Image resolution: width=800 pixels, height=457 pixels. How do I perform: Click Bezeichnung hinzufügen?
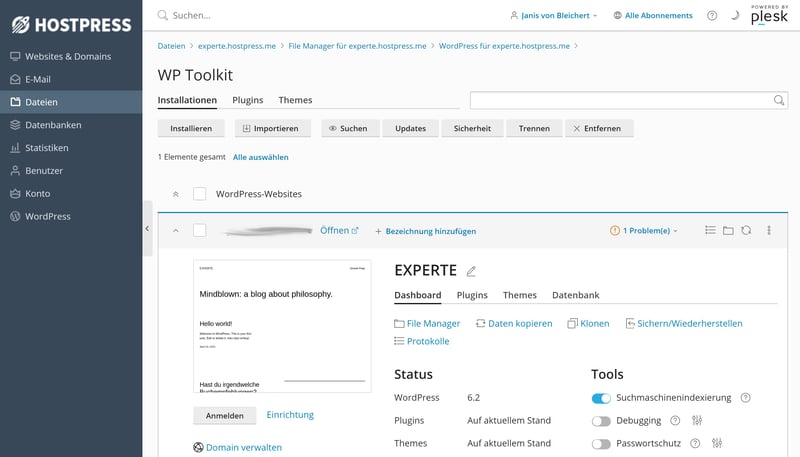point(426,231)
